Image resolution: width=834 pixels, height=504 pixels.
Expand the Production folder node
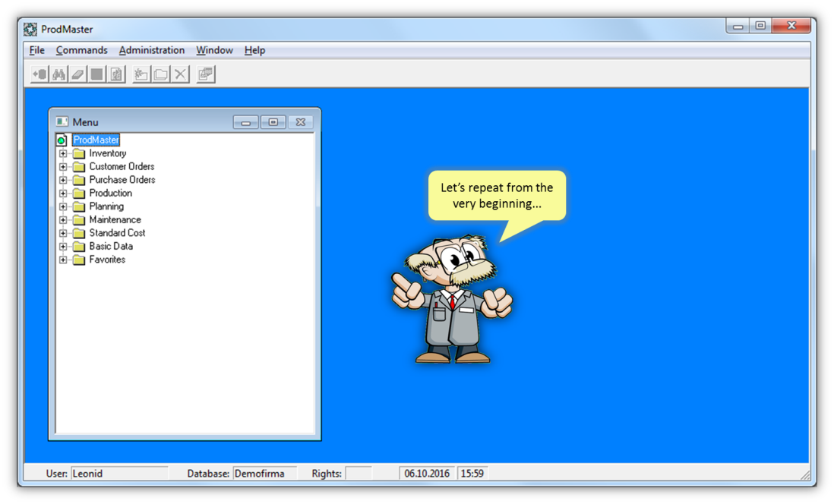(63, 193)
